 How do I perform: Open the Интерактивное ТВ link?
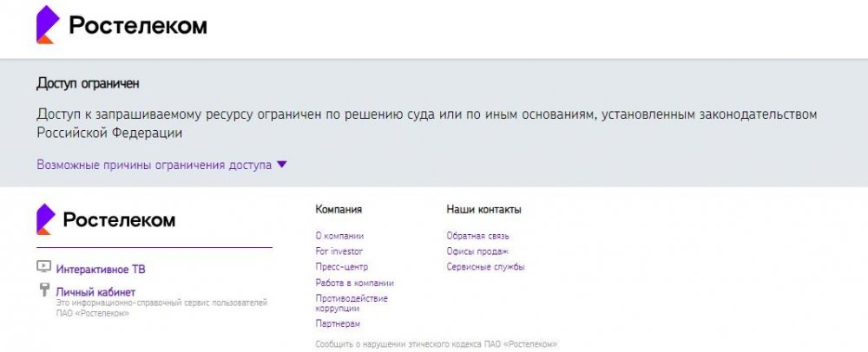click(101, 270)
